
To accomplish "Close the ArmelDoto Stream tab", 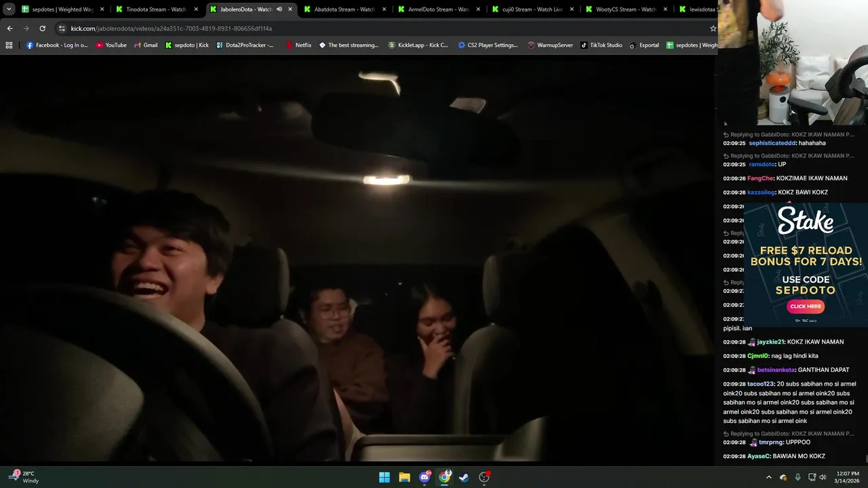I will [x=479, y=9].
